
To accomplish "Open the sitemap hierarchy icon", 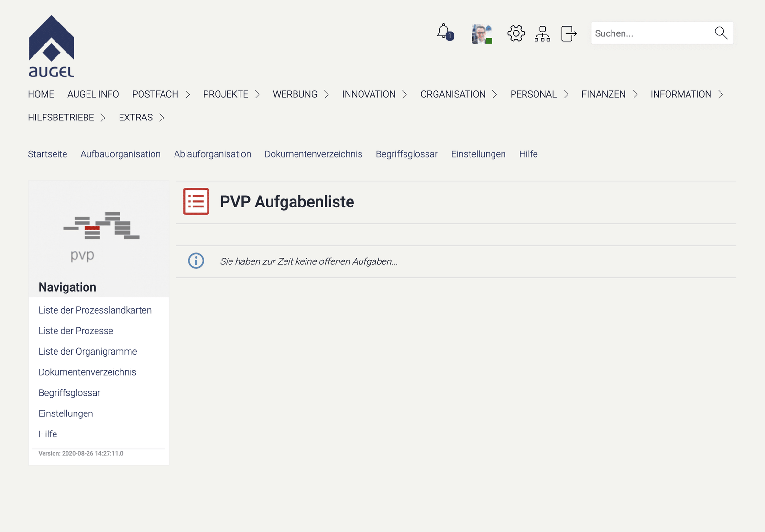I will 542,33.
